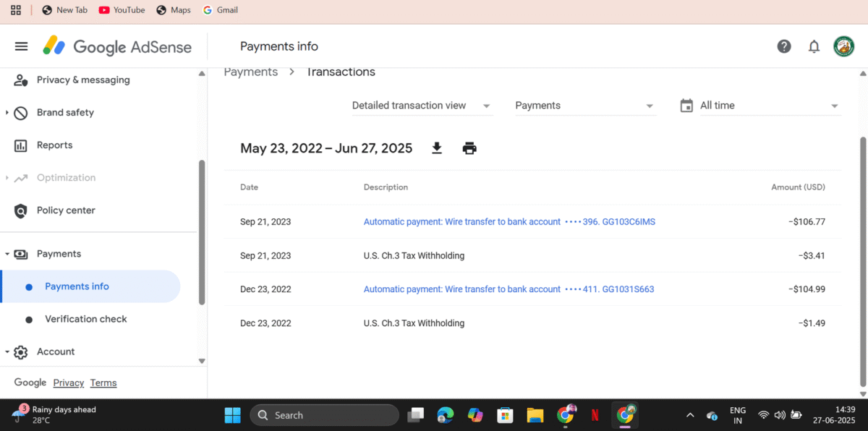This screenshot has width=868, height=431.
Task: Open Optimization in the sidebar
Action: tap(66, 177)
